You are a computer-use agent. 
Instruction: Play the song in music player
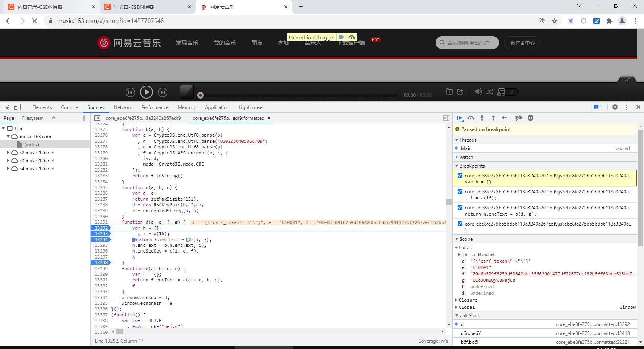click(x=147, y=92)
